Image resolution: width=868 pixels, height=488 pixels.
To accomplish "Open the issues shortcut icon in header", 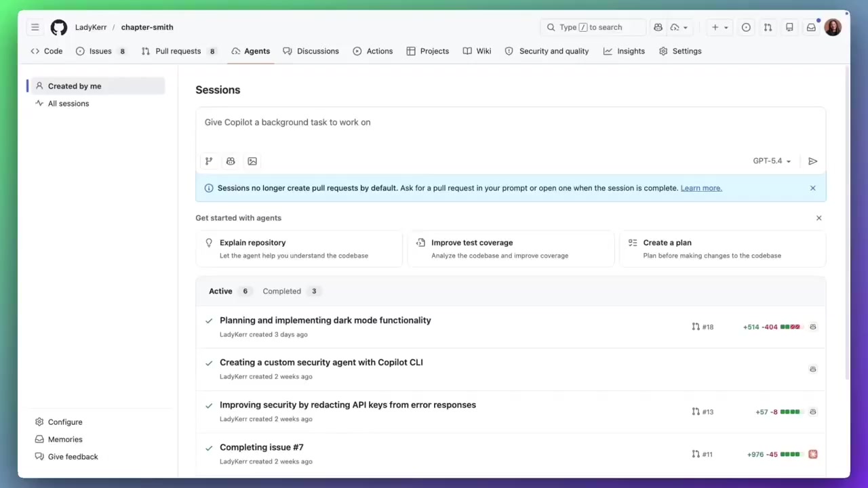I will [746, 27].
